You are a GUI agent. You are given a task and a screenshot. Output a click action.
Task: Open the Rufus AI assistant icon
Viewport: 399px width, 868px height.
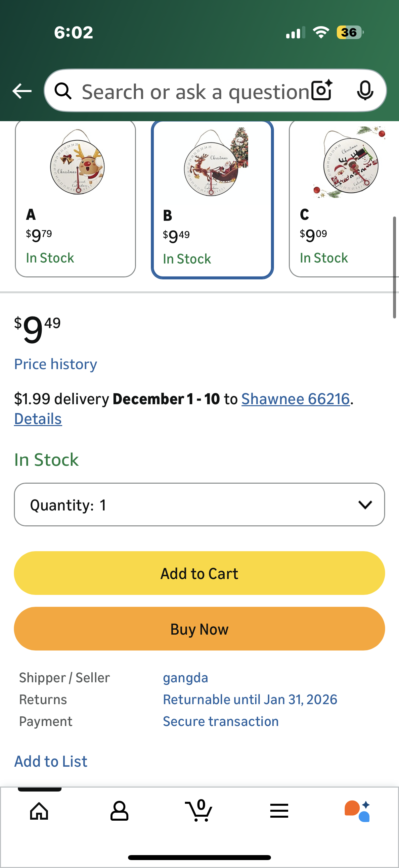(x=357, y=811)
